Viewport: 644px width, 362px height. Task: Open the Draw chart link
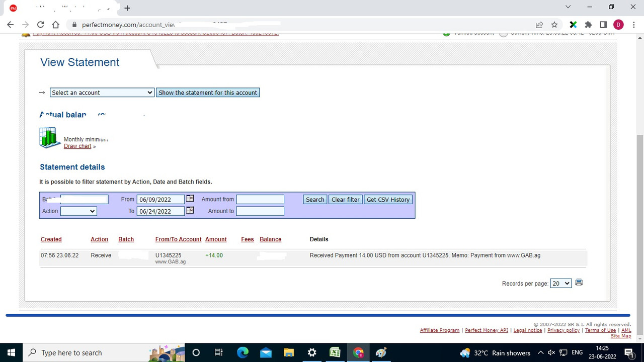(77, 146)
